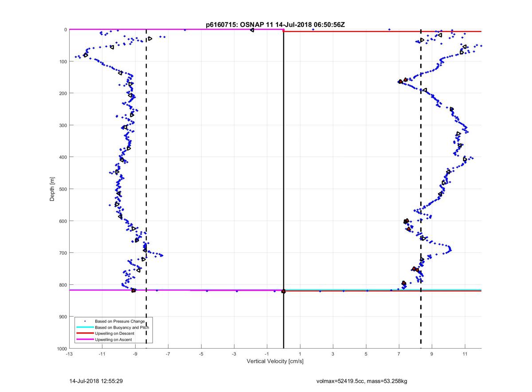
Task: Click depth axis tick label '400'
Action: click(63, 157)
